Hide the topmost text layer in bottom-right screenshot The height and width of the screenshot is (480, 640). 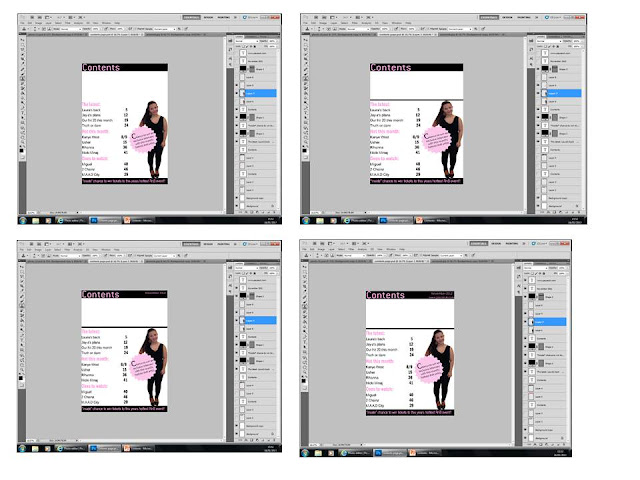tap(525, 280)
